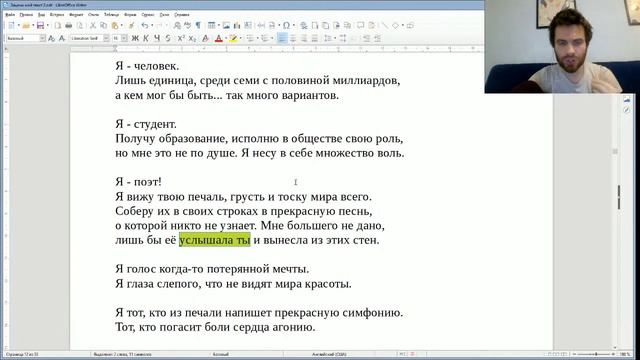Insert special character Omega icon

[287, 25]
